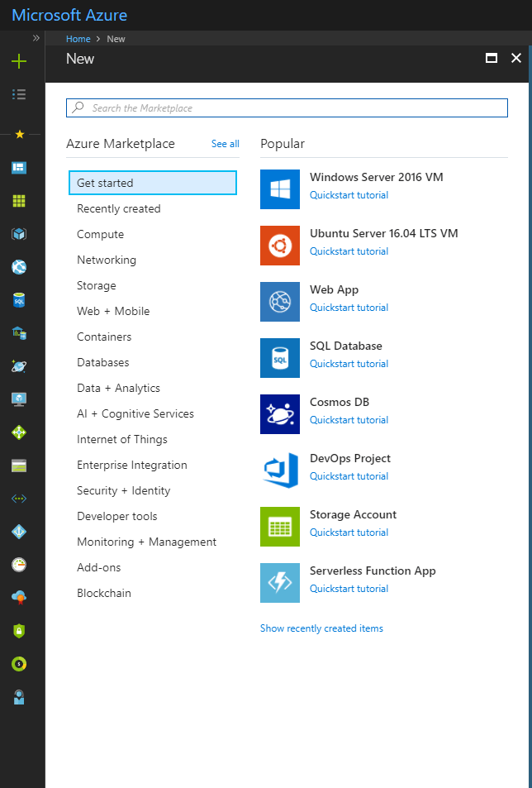Select Get started category

coord(153,183)
